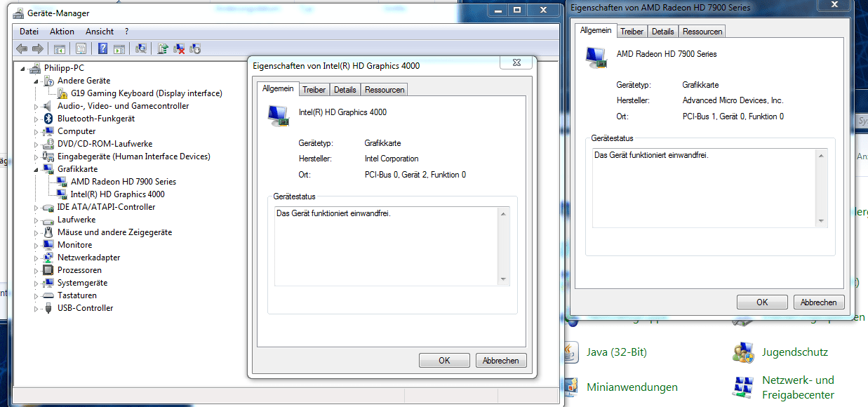Click the Tastaturen keyboard icon
Screen dimensions: 868x407
point(48,295)
